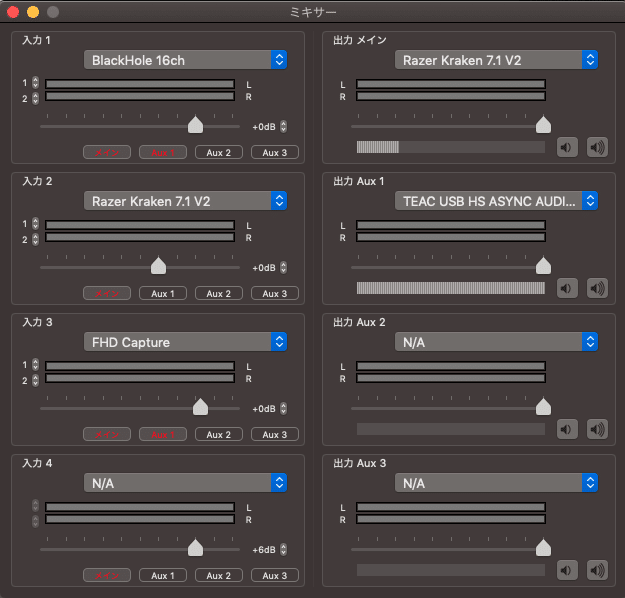Click +6dB gain value on 入力 4
Viewport: 625px width, 598px height.
[x=264, y=550]
